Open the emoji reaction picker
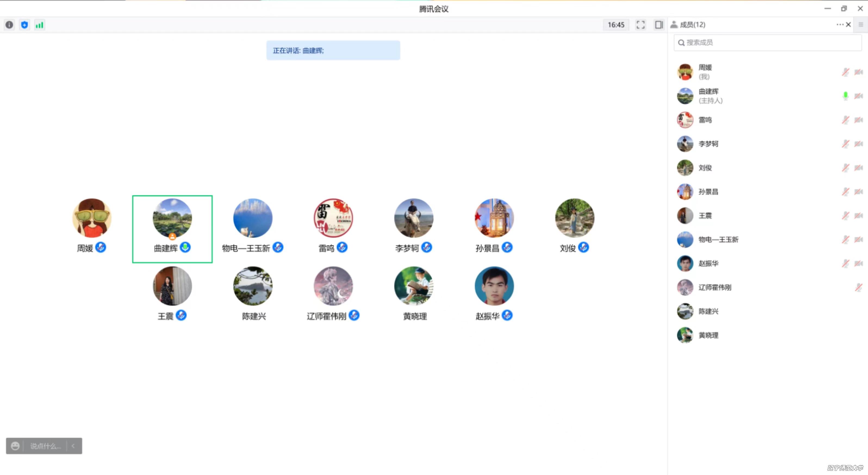The width and height of the screenshot is (868, 475). point(15,446)
